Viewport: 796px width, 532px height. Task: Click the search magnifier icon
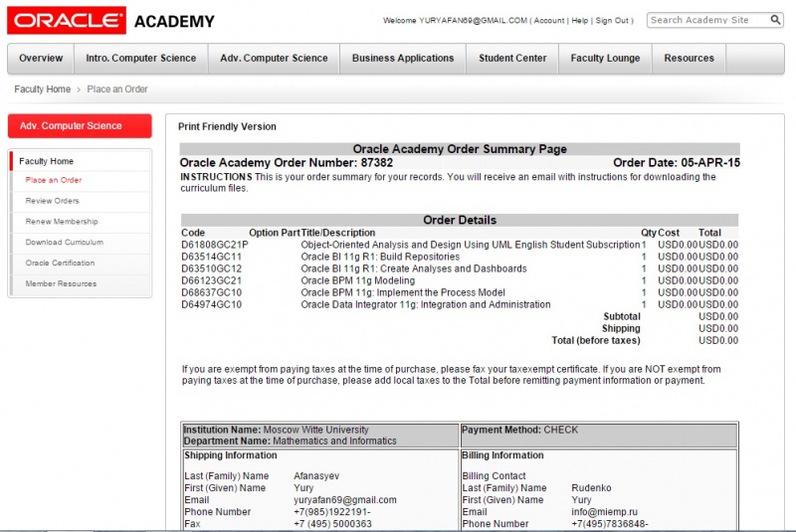[x=775, y=20]
